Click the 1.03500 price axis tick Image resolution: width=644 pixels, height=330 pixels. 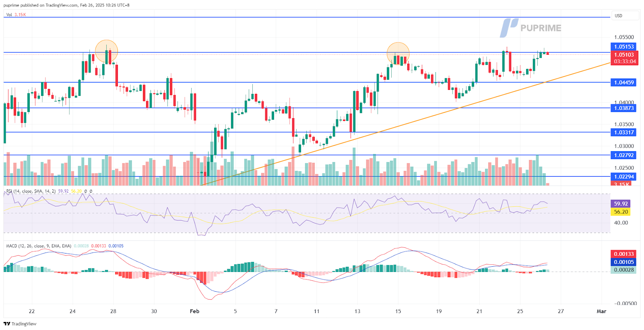(623, 125)
